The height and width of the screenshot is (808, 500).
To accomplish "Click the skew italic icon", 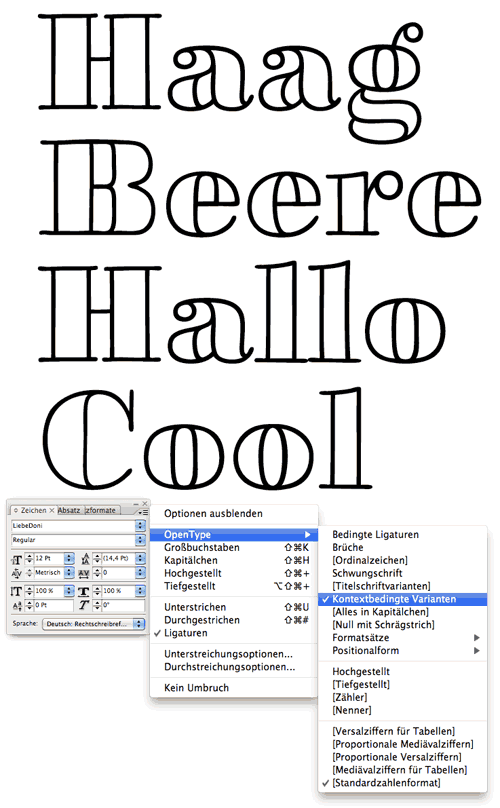I will coord(84,605).
